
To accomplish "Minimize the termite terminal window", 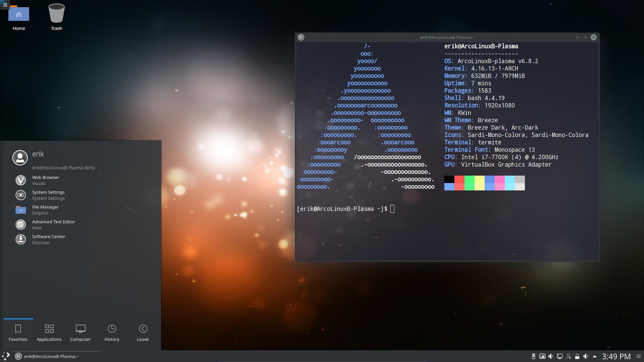I will point(578,37).
